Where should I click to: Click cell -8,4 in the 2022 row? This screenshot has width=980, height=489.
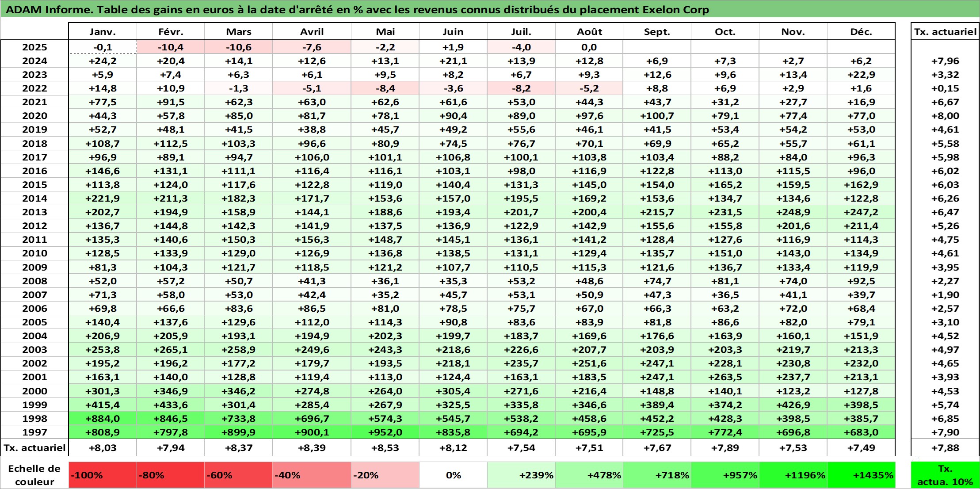pos(385,88)
